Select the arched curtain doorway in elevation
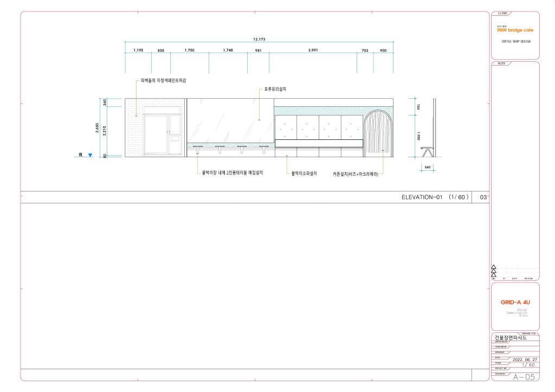Image resolution: width=555 pixels, height=392 pixels. pos(377,133)
